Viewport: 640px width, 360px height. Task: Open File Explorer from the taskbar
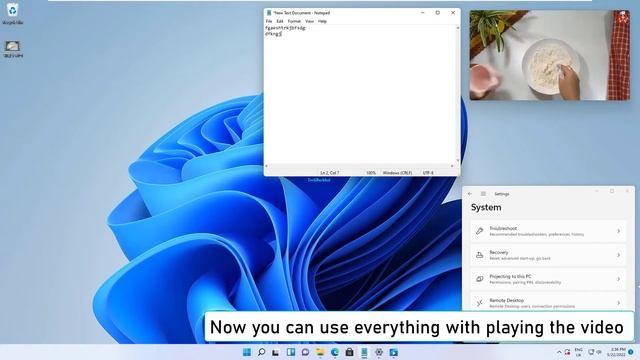pos(320,352)
